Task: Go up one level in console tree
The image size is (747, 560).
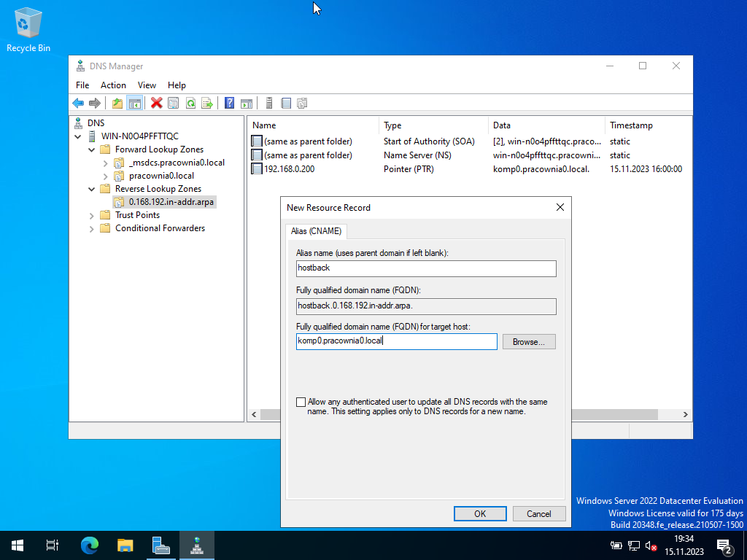Action: click(117, 103)
